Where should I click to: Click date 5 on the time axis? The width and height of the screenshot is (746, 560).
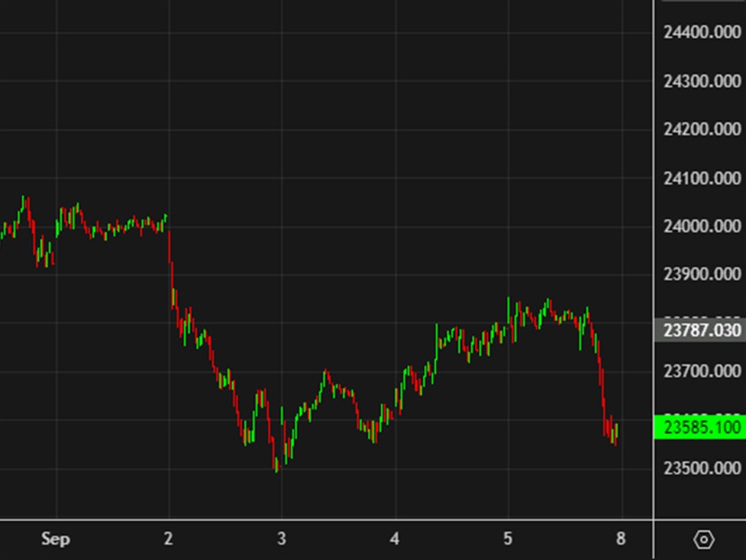click(x=507, y=539)
